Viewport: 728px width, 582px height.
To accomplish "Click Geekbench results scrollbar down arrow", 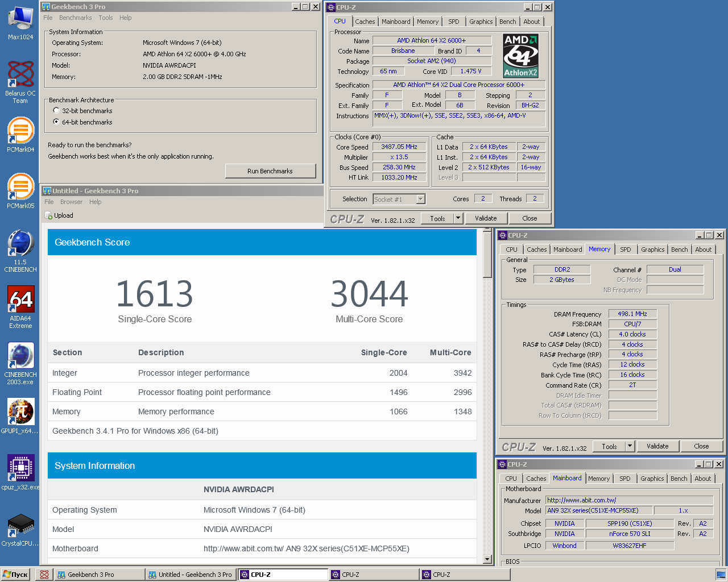I will click(487, 559).
